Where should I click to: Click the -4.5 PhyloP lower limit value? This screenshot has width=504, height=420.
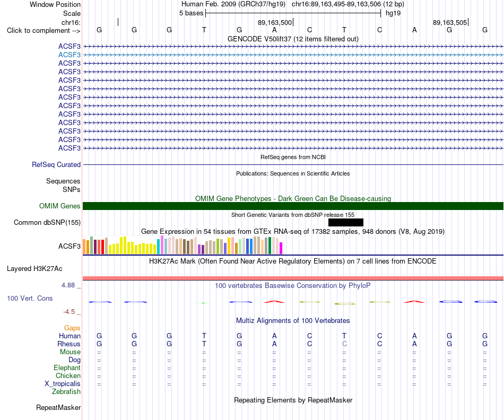[69, 312]
